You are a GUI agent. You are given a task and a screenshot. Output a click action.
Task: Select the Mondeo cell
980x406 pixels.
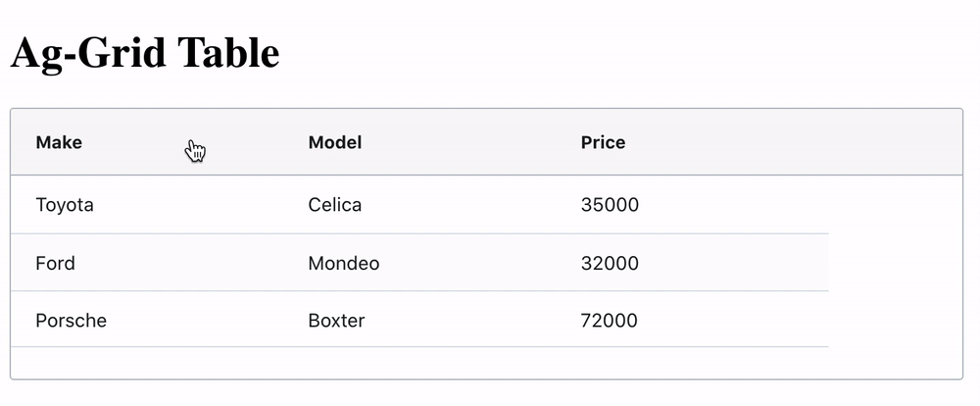pos(343,263)
